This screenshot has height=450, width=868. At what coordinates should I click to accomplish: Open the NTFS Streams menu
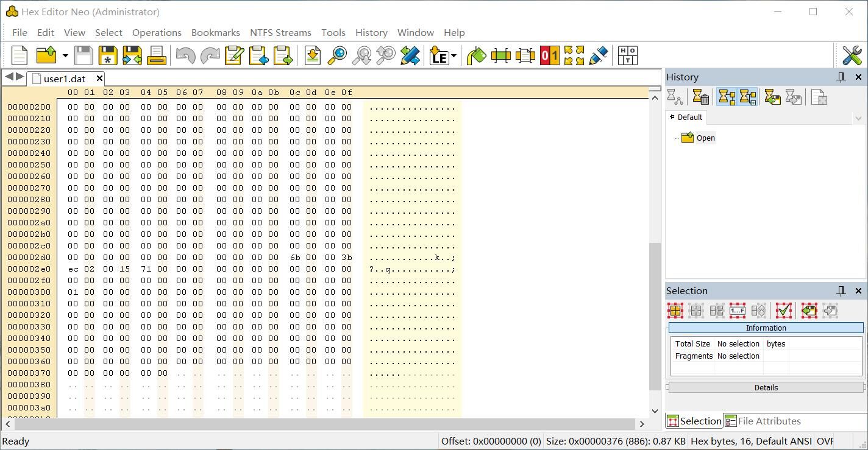click(x=280, y=32)
